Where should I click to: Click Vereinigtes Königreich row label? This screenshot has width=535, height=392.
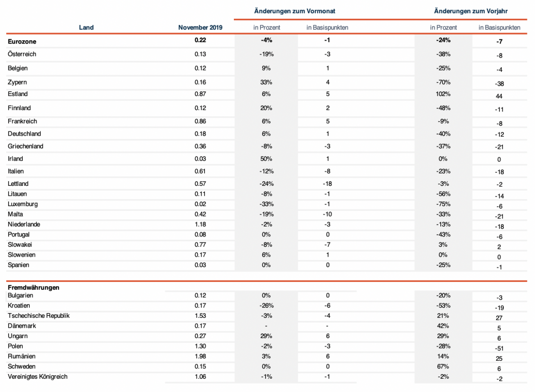coord(37,377)
